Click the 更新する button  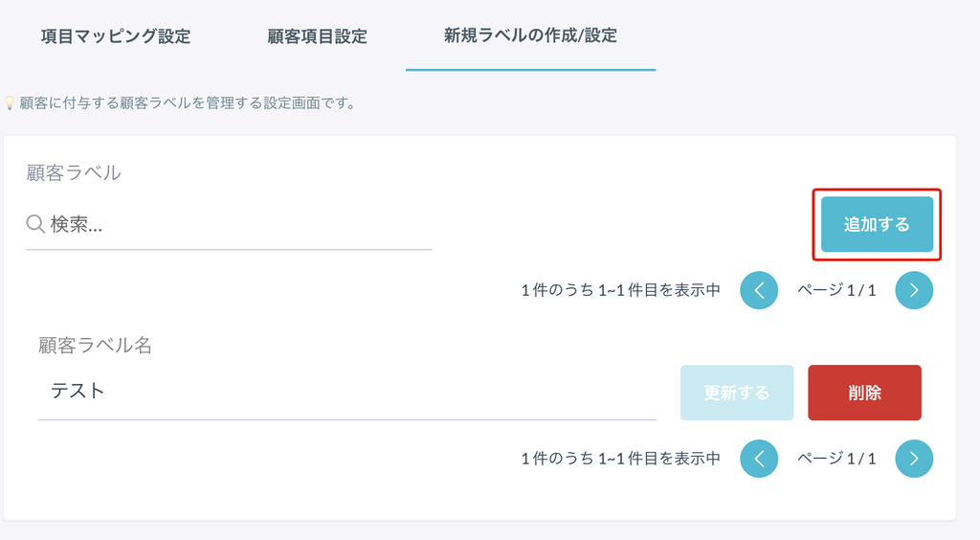pos(737,393)
